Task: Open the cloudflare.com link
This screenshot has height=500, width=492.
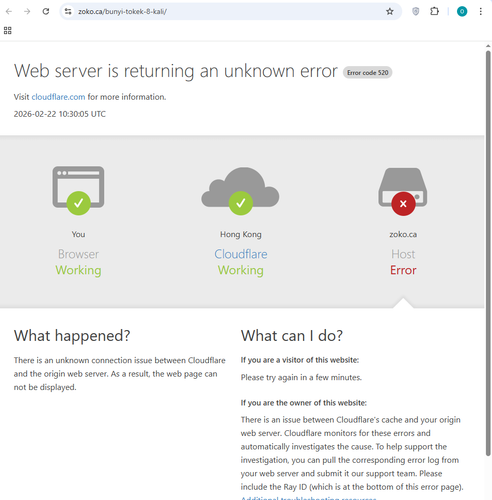Action: [x=58, y=97]
